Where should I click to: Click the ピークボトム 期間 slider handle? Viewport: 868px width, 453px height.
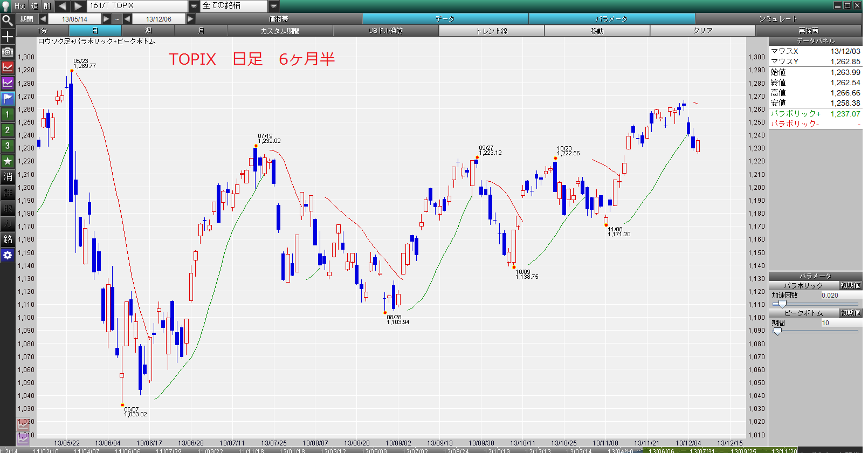(x=777, y=332)
